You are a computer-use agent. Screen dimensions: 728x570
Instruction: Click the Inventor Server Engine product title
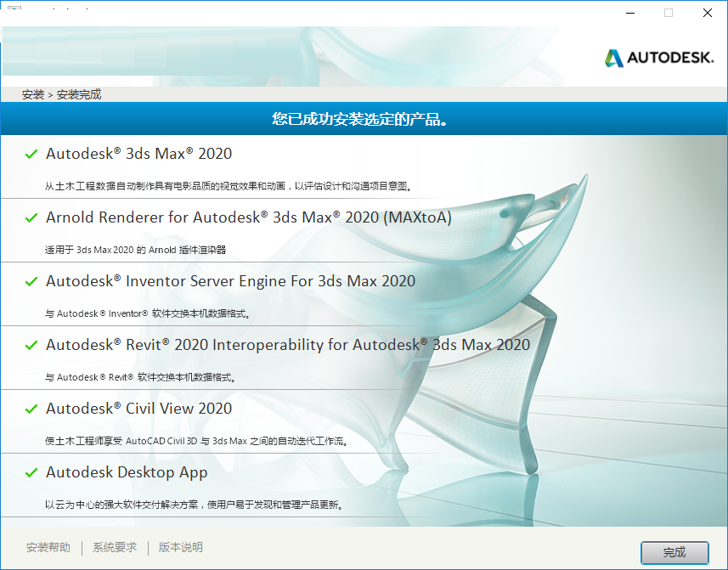tap(230, 281)
